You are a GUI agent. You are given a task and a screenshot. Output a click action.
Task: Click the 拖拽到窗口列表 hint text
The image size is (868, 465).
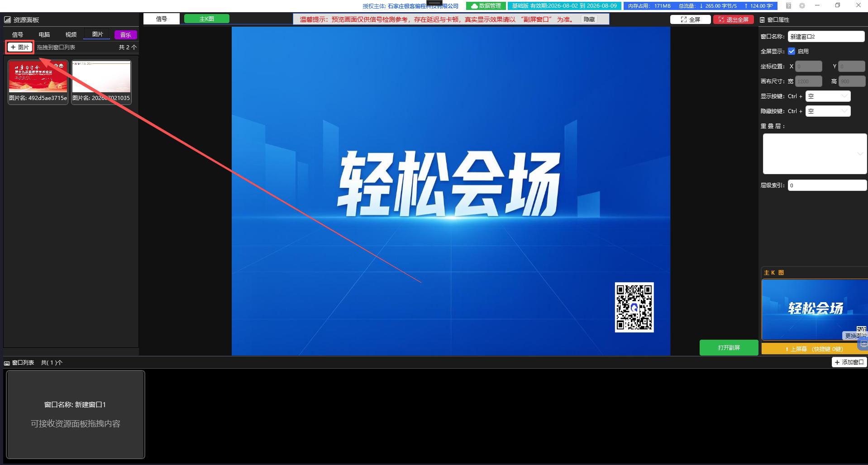click(x=56, y=47)
